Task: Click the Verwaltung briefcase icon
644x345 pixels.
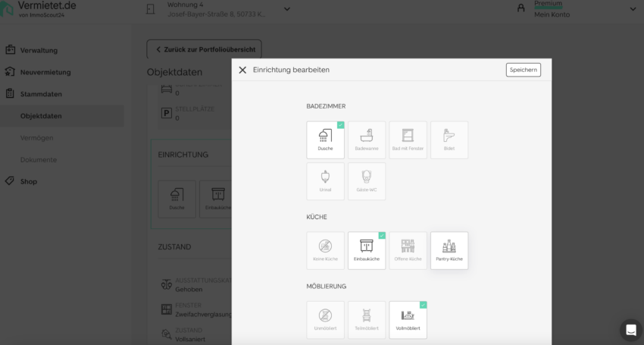Action: pyautogui.click(x=10, y=50)
